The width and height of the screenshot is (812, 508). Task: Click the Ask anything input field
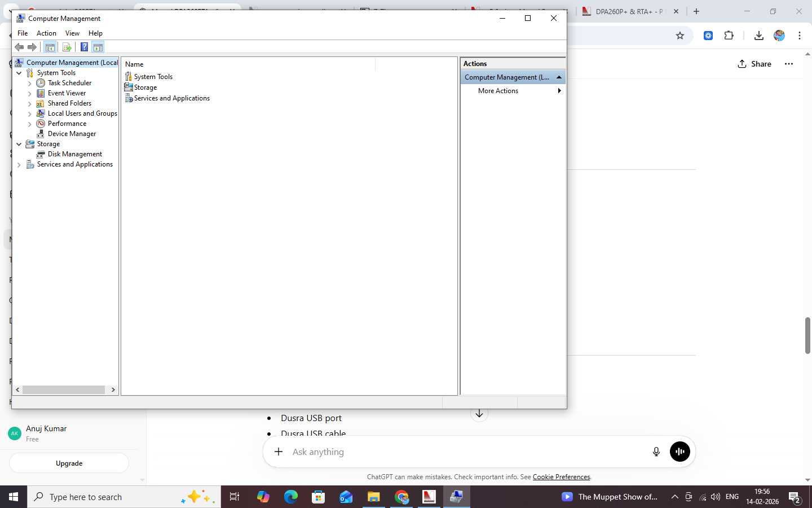pyautogui.click(x=467, y=452)
